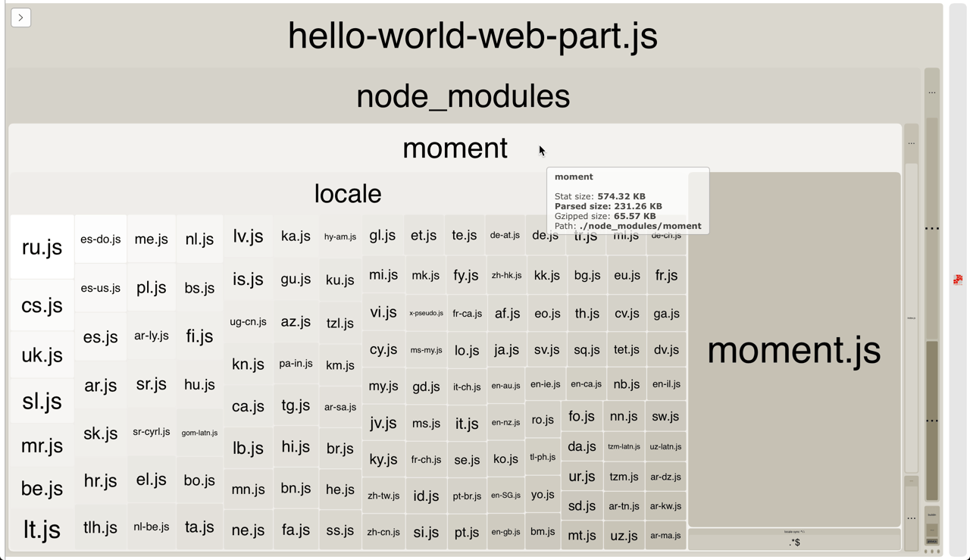The height and width of the screenshot is (560, 970).
Task: Select the me.js tile
Action: pyautogui.click(x=152, y=239)
